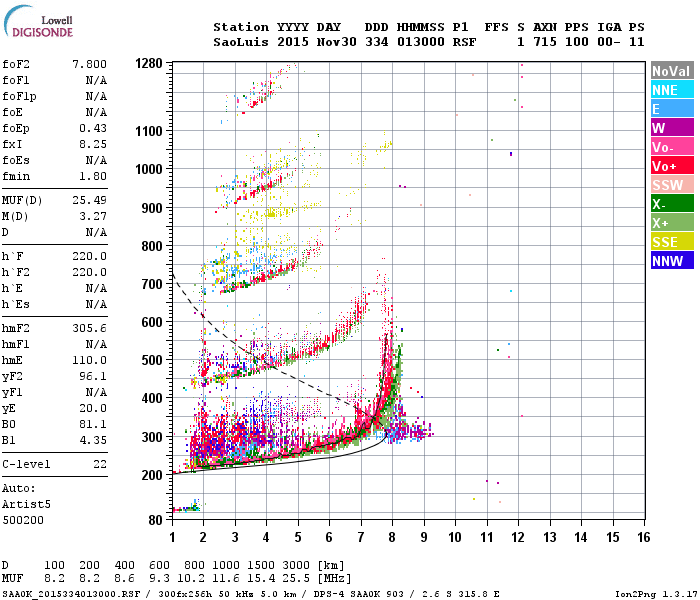This screenshot has width=700, height=600.
Task: Click the 500200 code under Artist5
Action: tap(23, 520)
